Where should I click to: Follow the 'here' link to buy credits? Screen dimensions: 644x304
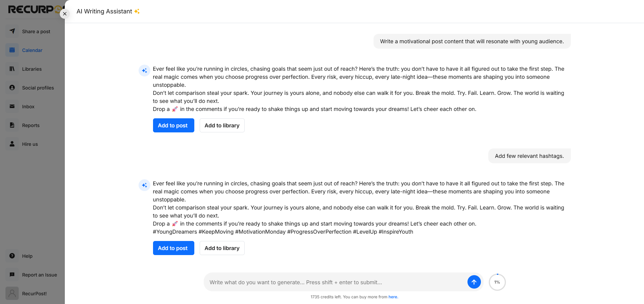click(393, 297)
